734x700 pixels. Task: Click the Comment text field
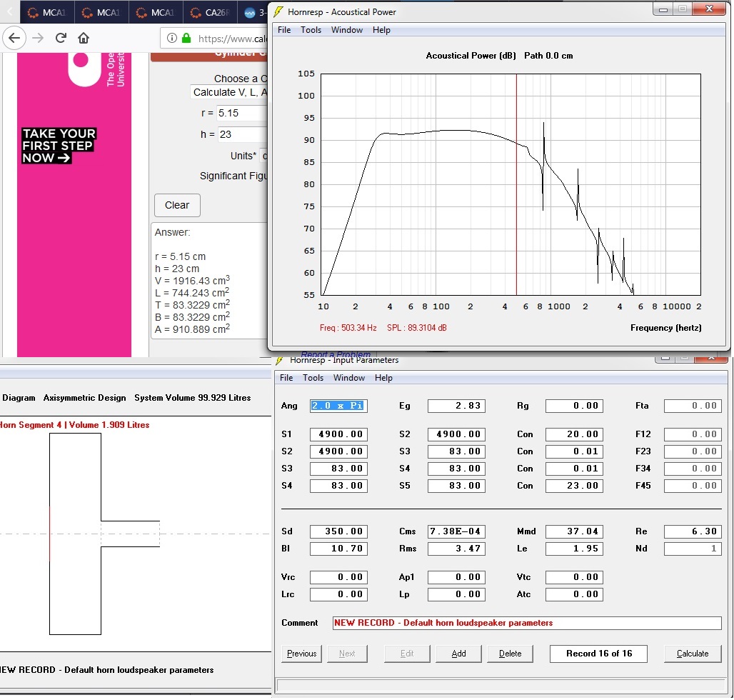[527, 623]
